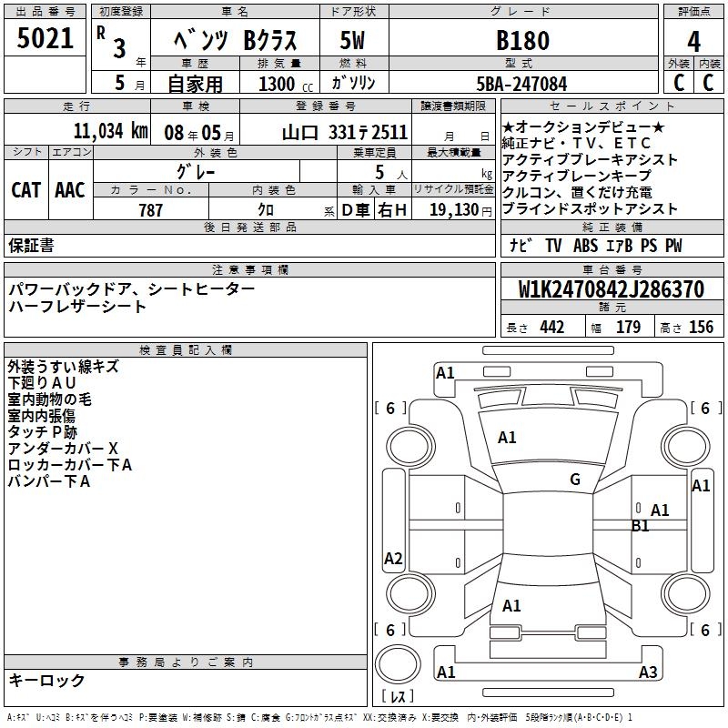Click air conditioner value AAC

pos(70,190)
